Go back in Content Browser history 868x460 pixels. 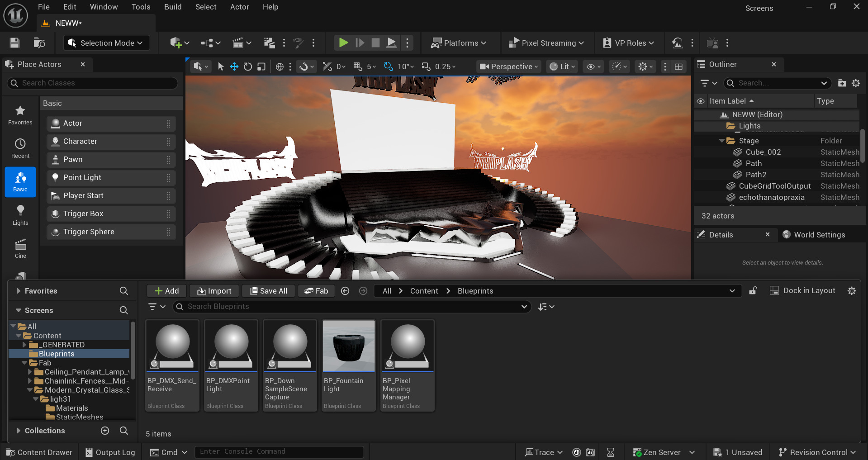pyautogui.click(x=345, y=291)
